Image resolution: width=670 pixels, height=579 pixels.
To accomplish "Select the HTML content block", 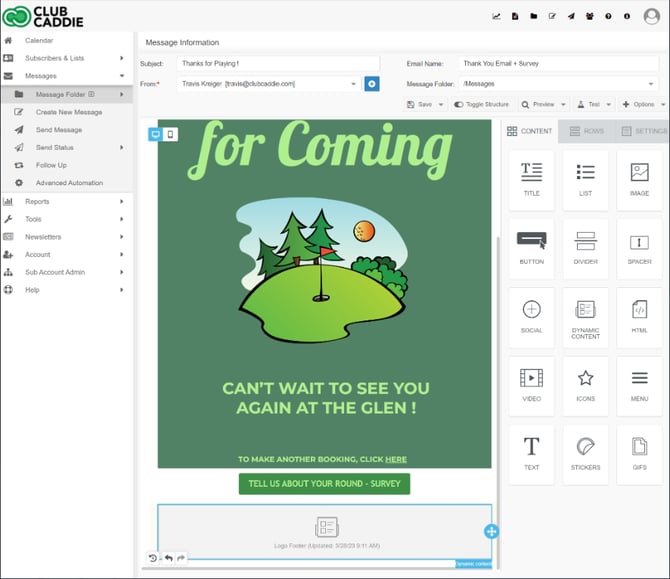I will coord(639,316).
